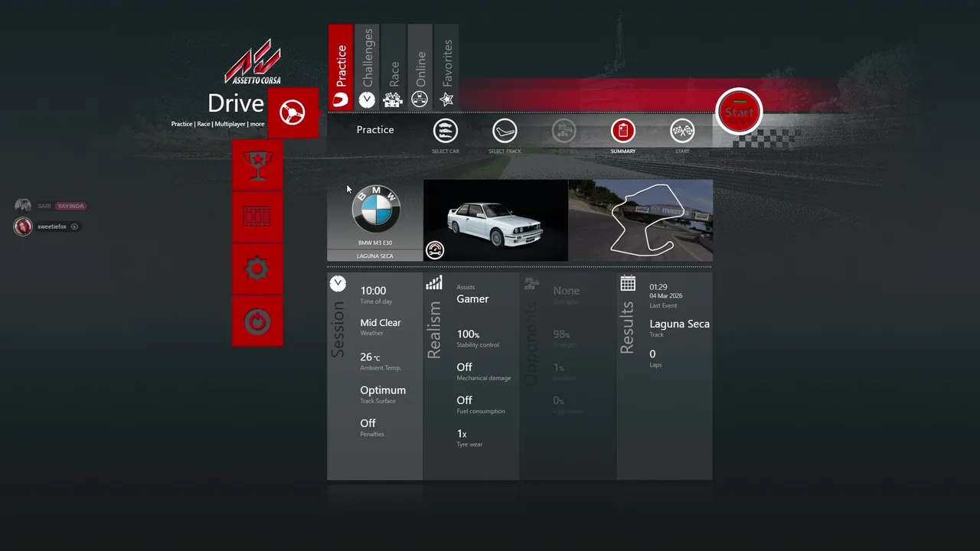The image size is (980, 551).
Task: Click the YAYINDA badge next to SARI
Action: pos(70,206)
